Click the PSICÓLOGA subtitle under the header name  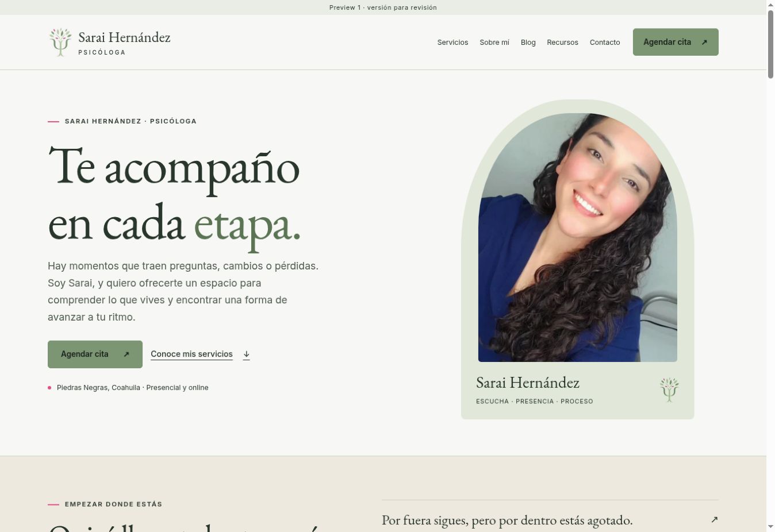(x=102, y=52)
